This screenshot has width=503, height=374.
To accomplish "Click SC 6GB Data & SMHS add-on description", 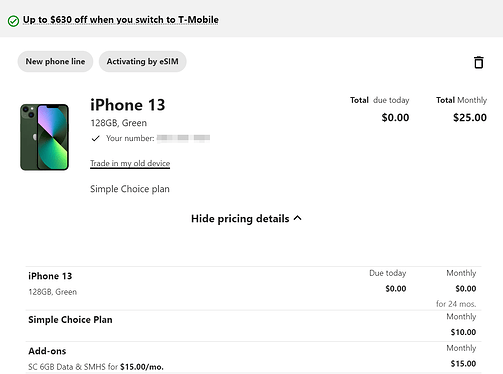I will [x=96, y=367].
